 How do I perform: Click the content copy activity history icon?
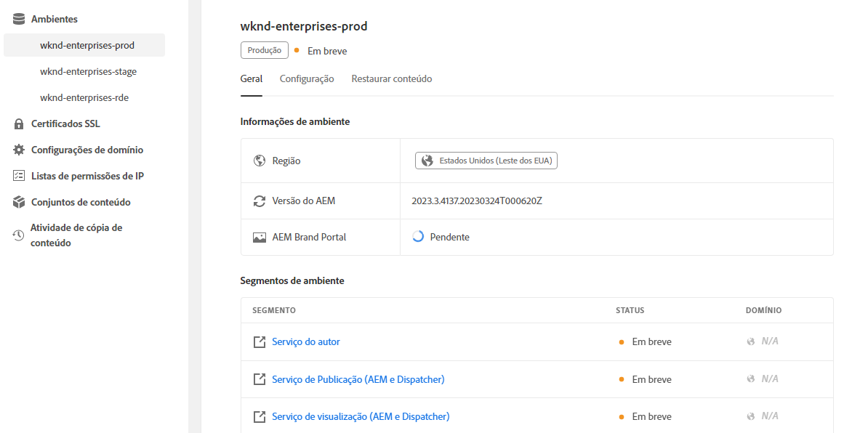click(x=19, y=235)
